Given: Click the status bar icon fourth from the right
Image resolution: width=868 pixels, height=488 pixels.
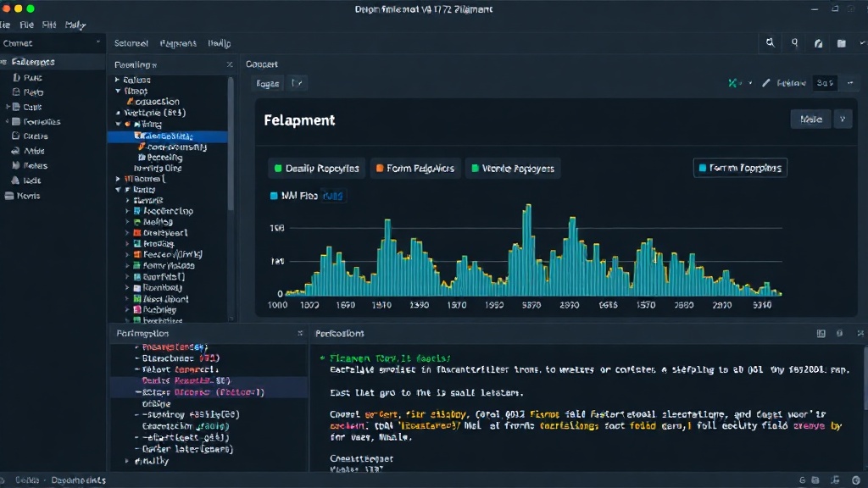Looking at the screenshot, I should pos(802,480).
